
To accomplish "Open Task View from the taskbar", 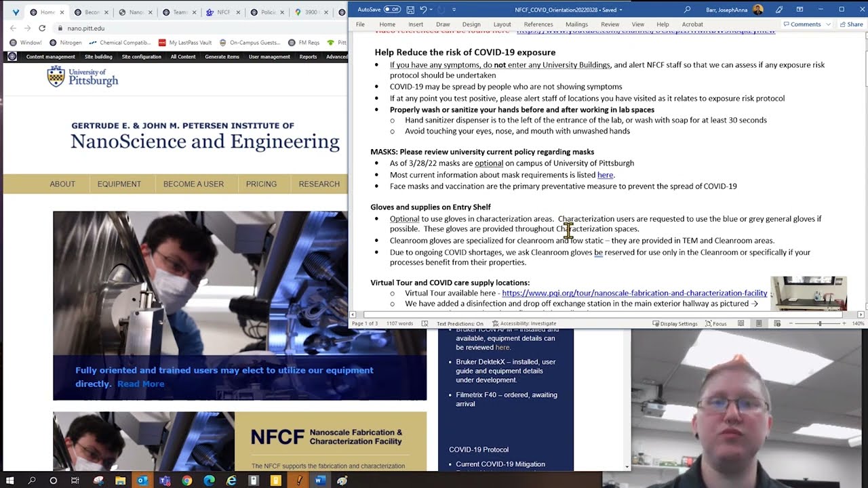I will (x=75, y=481).
